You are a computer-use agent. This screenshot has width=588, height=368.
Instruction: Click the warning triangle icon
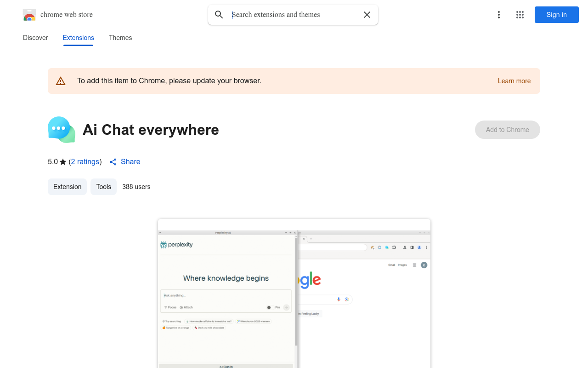click(x=61, y=81)
